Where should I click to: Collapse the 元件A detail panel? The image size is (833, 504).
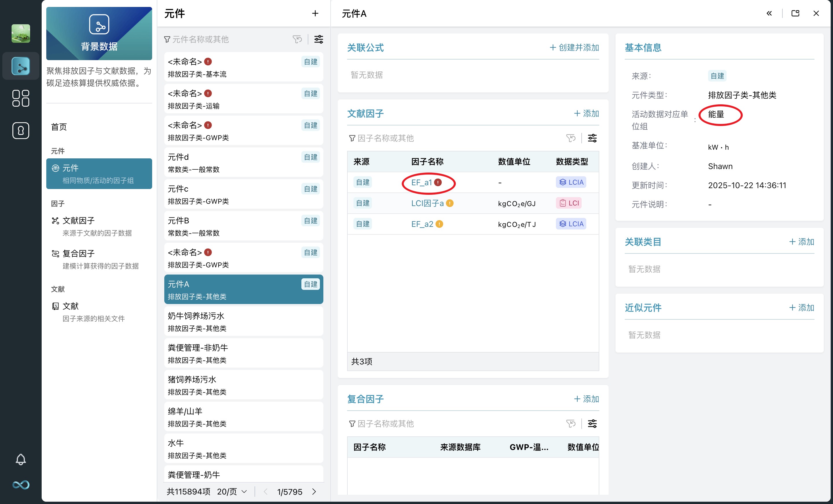(x=769, y=13)
